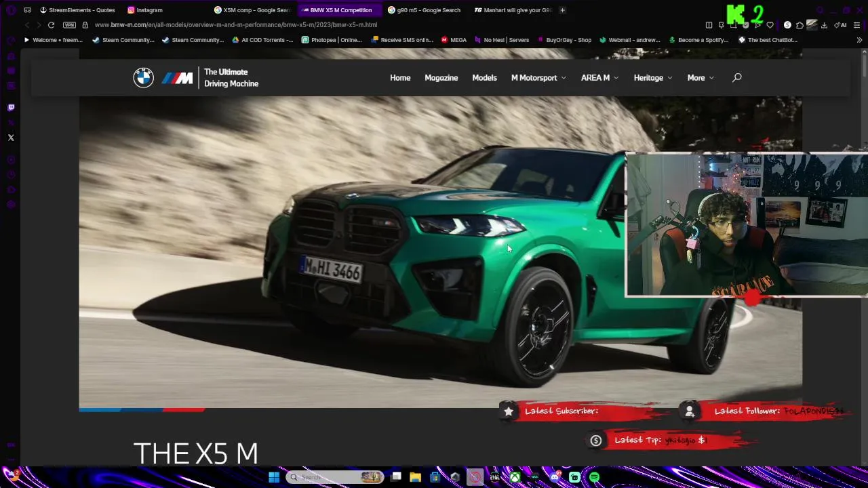Open the website search magnifier
This screenshot has height=488, width=868.
click(x=736, y=77)
